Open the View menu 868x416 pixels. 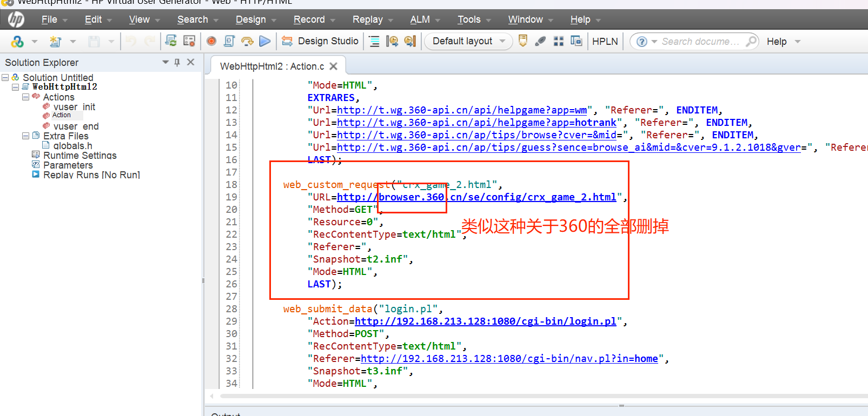pos(144,19)
